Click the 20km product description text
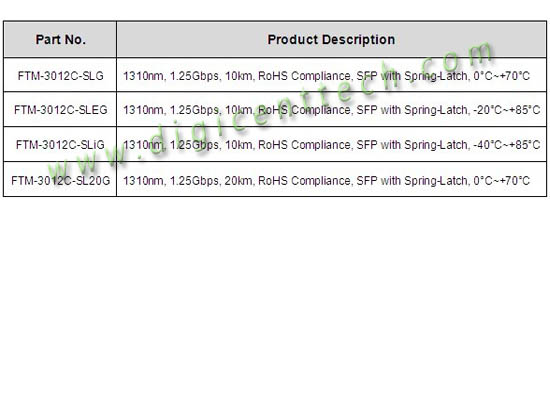The width and height of the screenshot is (550, 400). click(326, 181)
